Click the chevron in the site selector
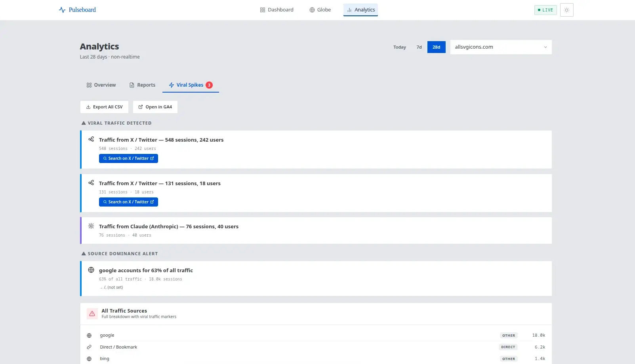The image size is (635, 364). pos(545,47)
